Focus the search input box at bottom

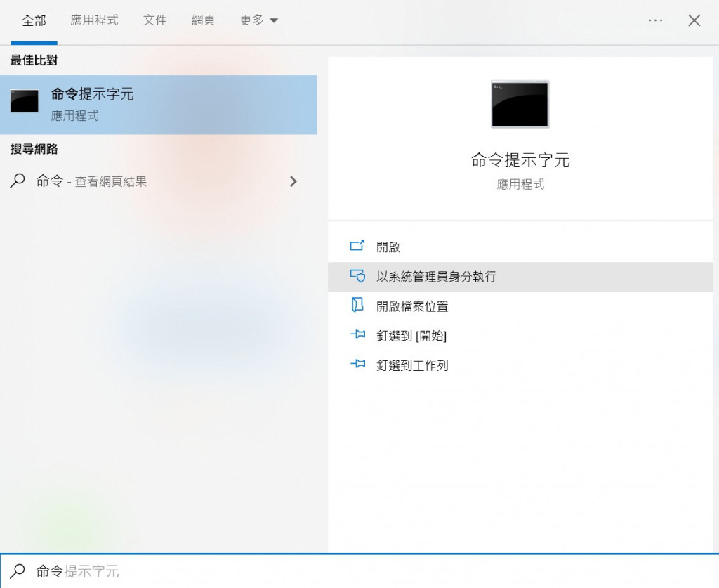point(359,571)
